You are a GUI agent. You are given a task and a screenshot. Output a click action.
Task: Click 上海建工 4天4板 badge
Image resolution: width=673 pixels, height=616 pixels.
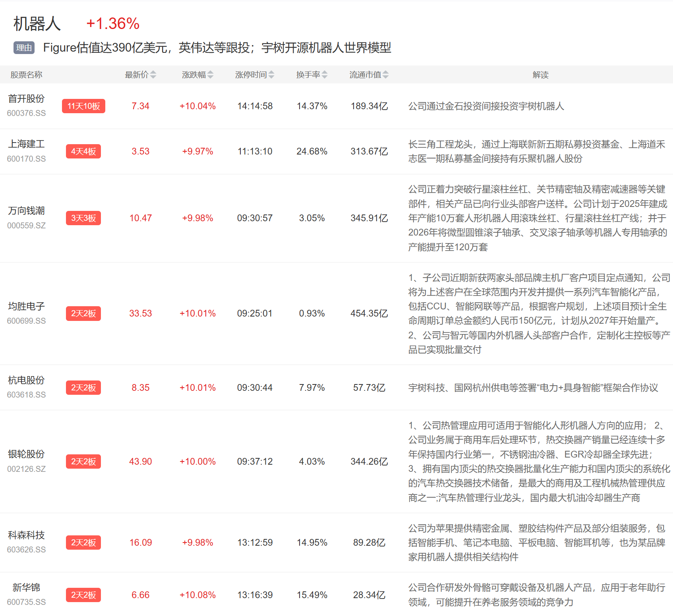click(83, 151)
